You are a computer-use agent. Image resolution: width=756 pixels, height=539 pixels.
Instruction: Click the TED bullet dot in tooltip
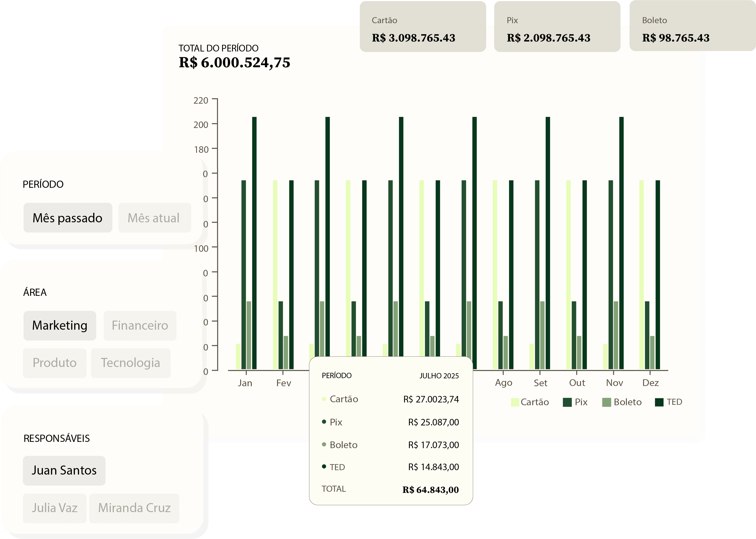pos(324,467)
